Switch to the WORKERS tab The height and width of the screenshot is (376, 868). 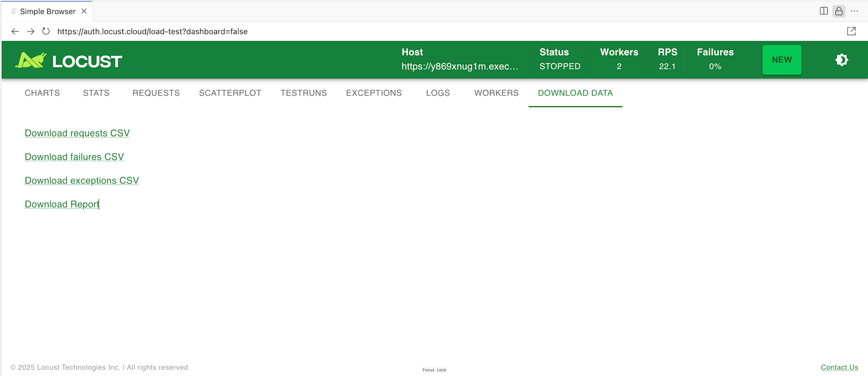click(x=496, y=93)
